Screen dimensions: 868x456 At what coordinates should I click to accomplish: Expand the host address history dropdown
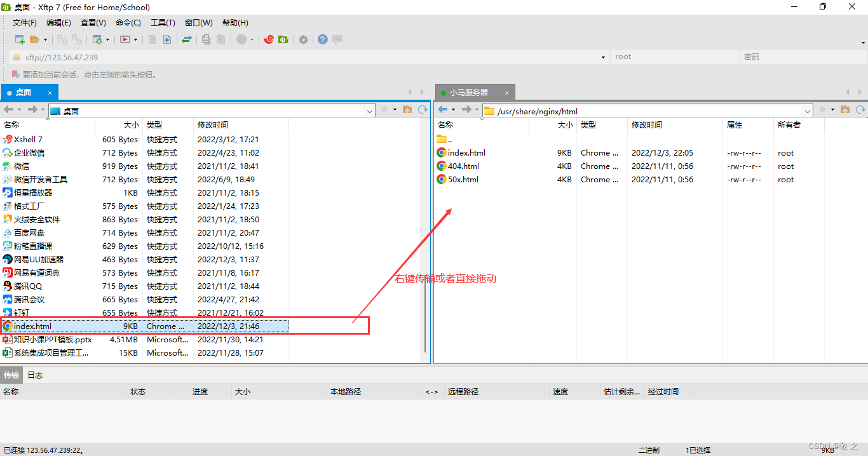pos(603,57)
